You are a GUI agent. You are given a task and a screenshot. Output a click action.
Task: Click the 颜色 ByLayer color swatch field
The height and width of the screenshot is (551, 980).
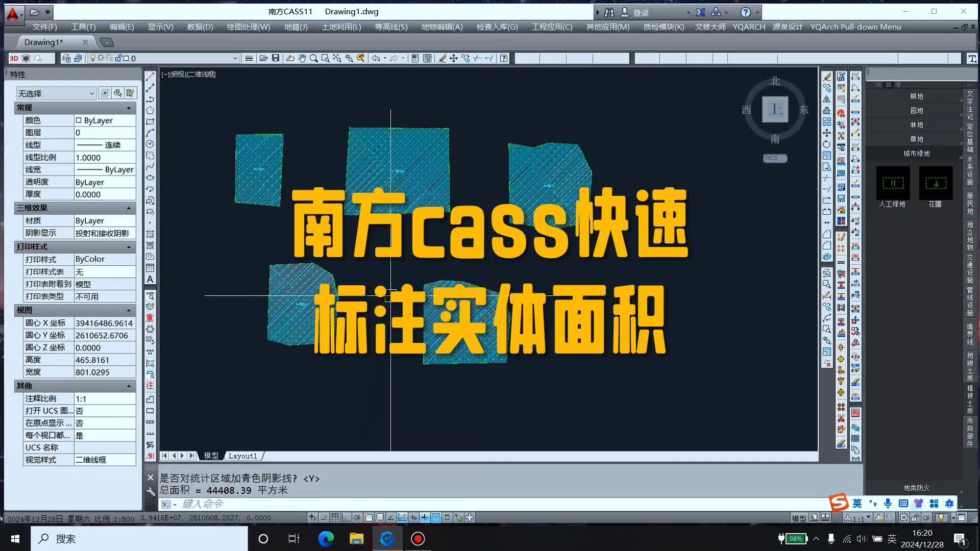point(105,120)
